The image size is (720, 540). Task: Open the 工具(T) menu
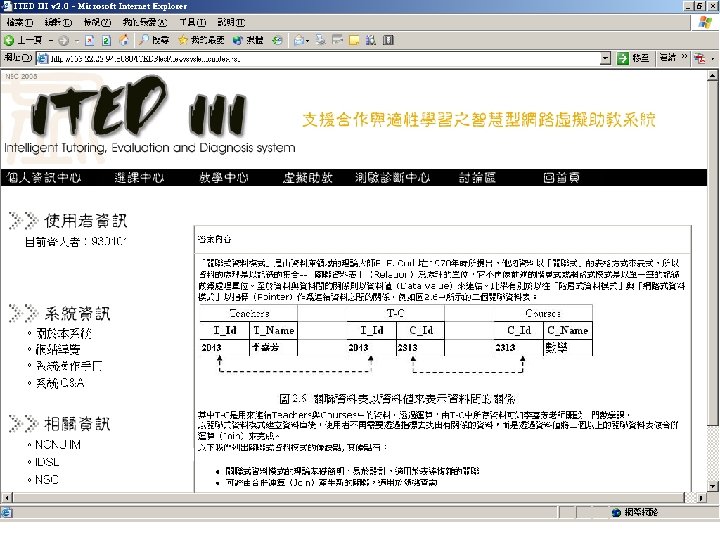pos(193,22)
